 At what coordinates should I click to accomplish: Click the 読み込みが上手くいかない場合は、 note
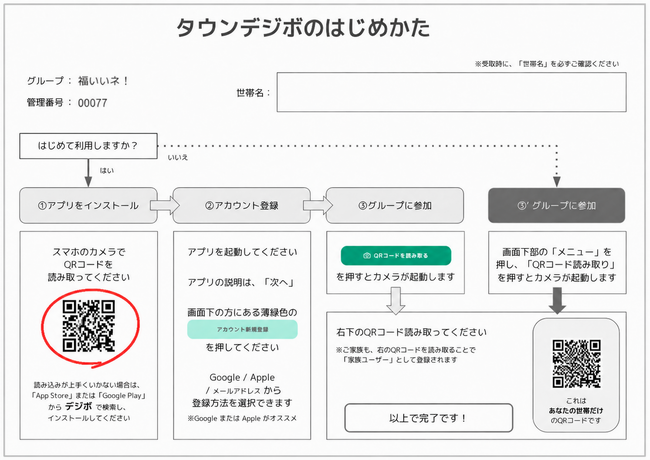pos(87,385)
